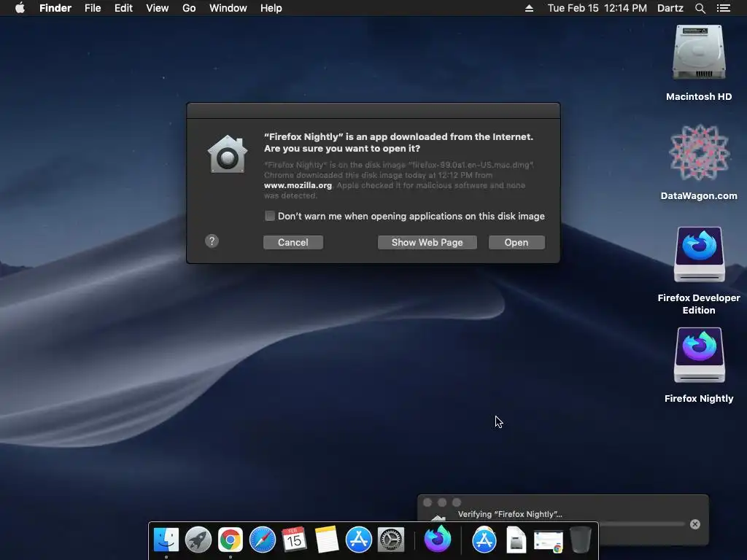
Task: Click the Dartz user name in menu bar
Action: [x=670, y=8]
